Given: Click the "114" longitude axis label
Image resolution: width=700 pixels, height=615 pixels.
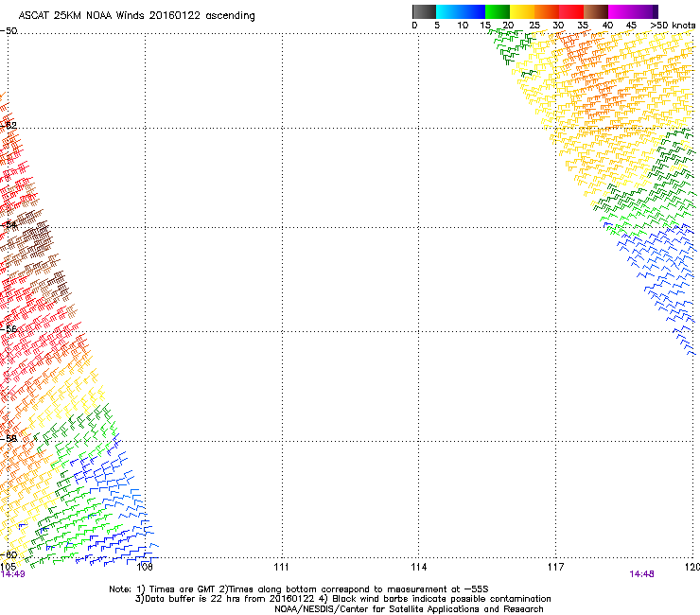Looking at the screenshot, I should point(418,567).
